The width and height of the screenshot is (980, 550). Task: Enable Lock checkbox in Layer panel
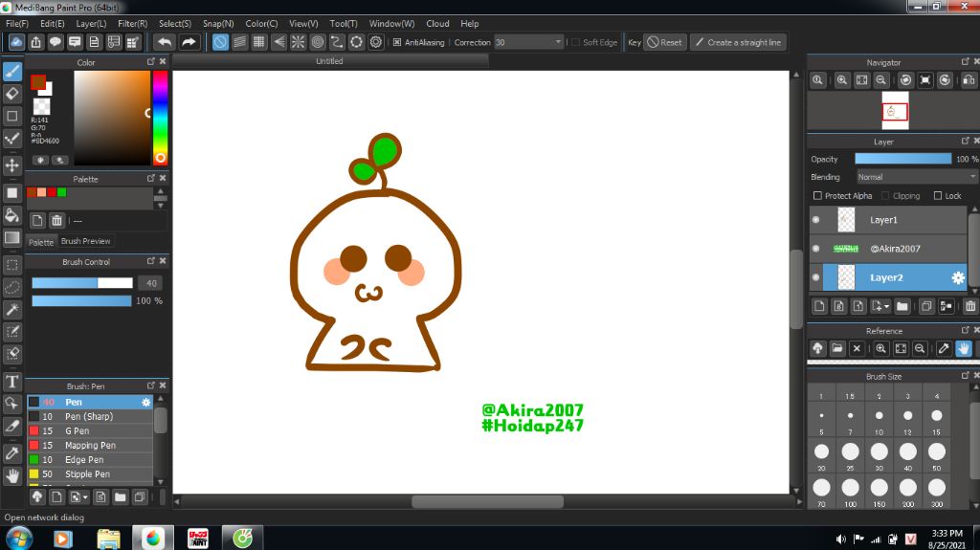coord(938,196)
